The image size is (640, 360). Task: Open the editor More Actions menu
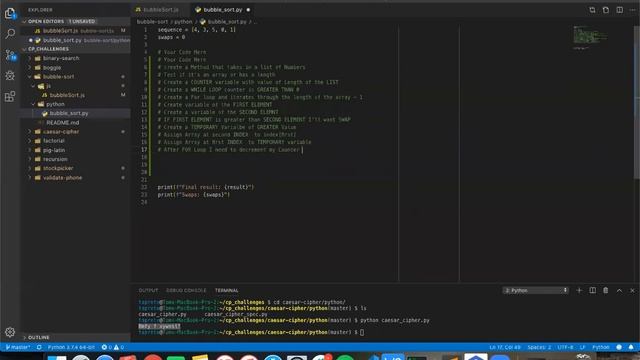(633, 10)
